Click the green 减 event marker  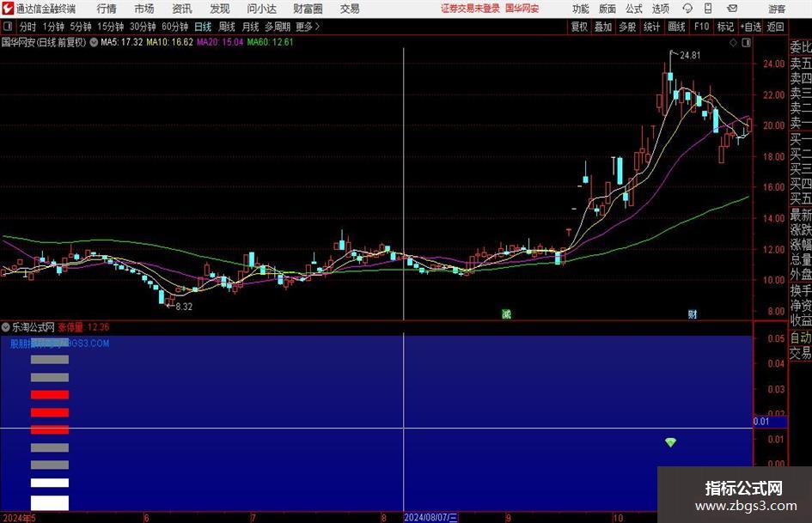coord(506,313)
